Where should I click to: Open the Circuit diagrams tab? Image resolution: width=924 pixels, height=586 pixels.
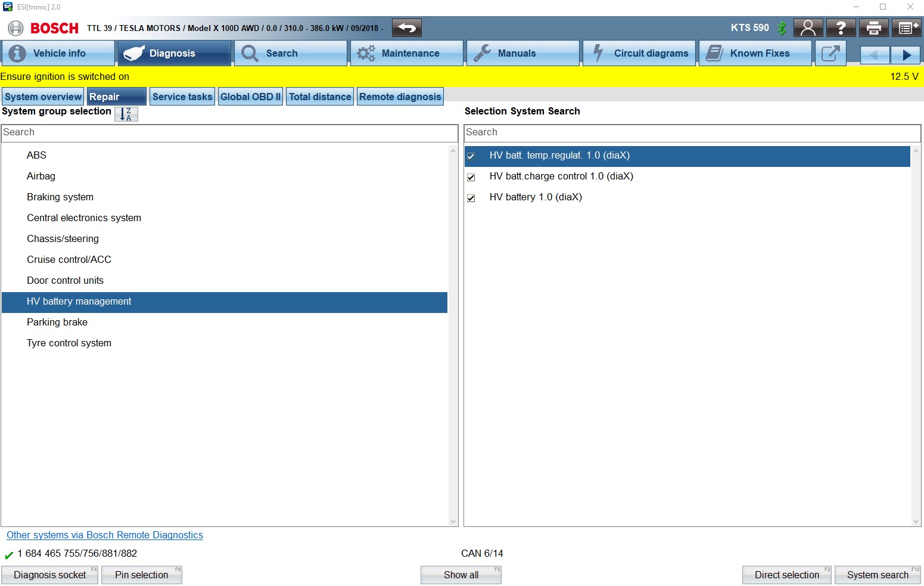pos(639,54)
